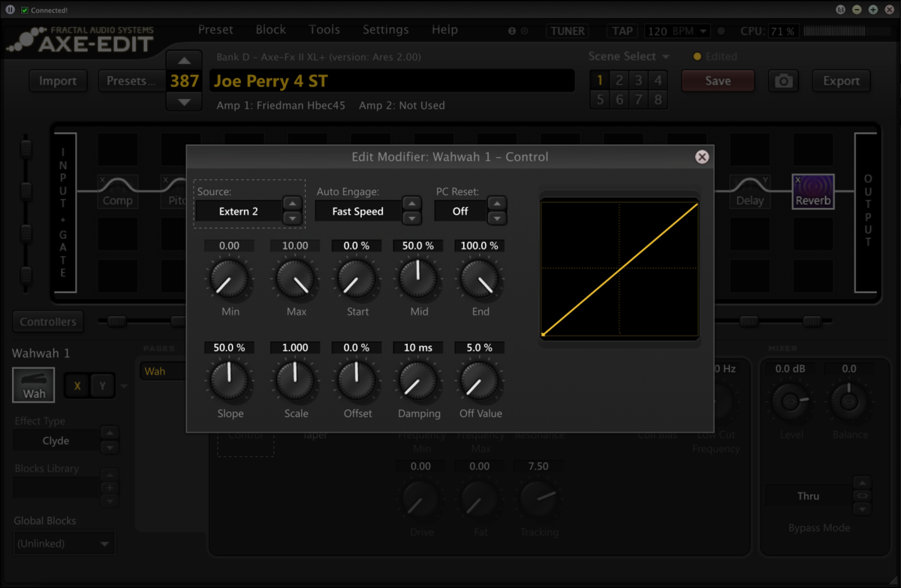Select the Wah page tab
This screenshot has width=901, height=588.
[x=164, y=371]
